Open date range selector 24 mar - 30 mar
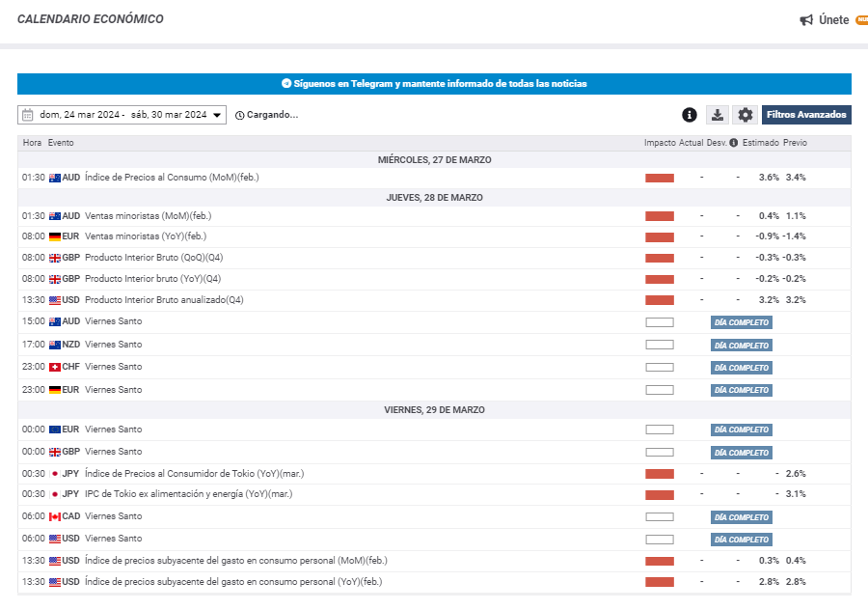The width and height of the screenshot is (868, 610). pyautogui.click(x=122, y=115)
